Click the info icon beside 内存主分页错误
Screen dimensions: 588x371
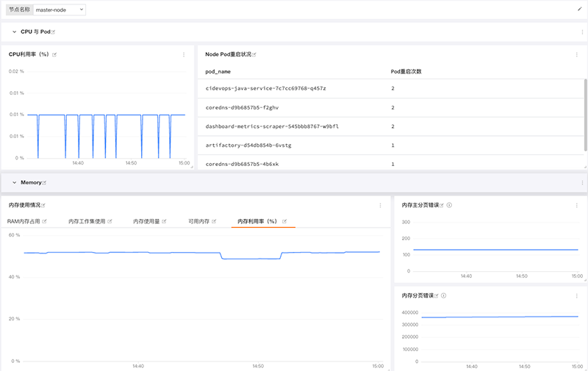(449, 205)
